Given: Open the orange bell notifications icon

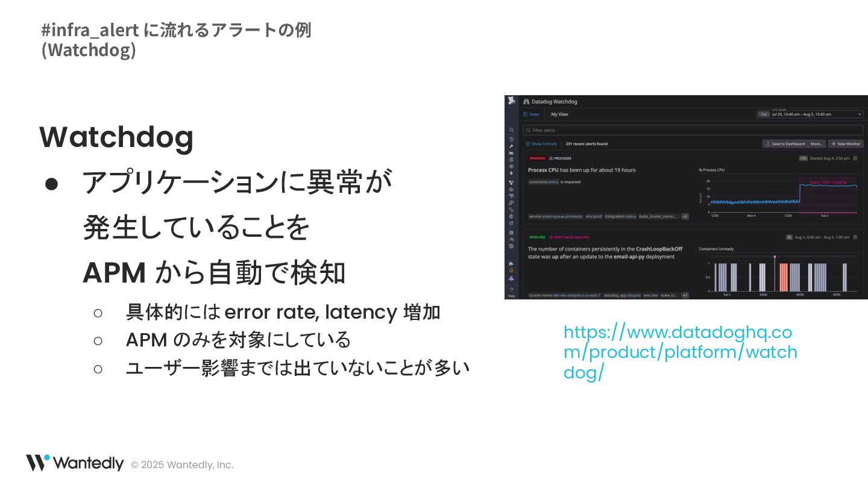Looking at the screenshot, I should click(x=511, y=271).
